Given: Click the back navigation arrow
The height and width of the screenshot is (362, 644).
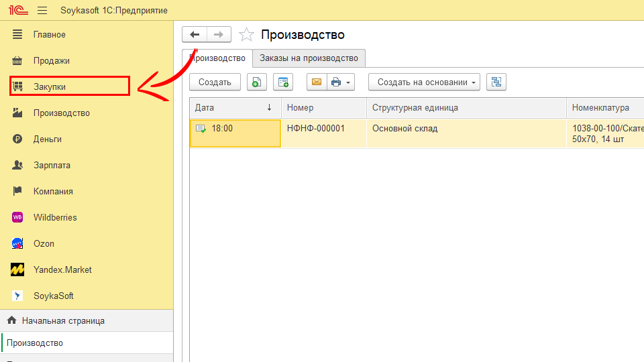Looking at the screenshot, I should coord(195,35).
